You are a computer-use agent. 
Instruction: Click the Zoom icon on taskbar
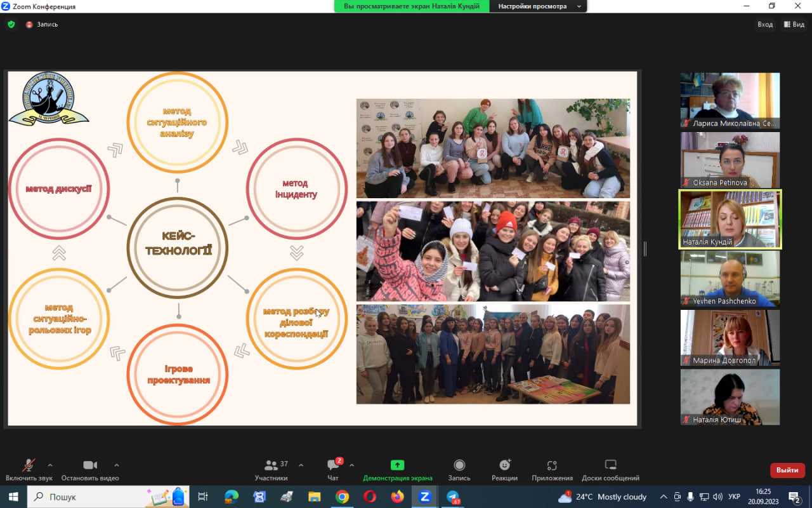click(x=425, y=497)
